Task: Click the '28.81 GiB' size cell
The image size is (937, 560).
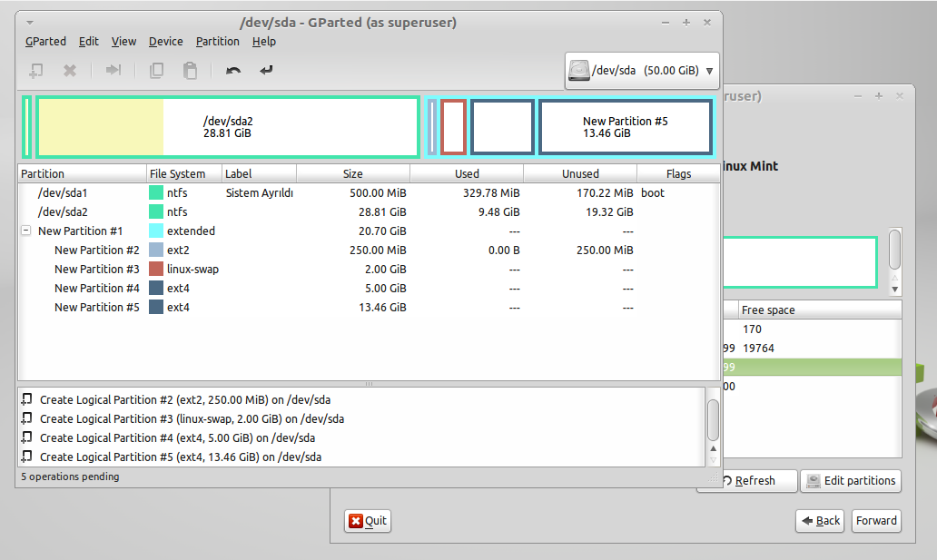Action: pyautogui.click(x=382, y=212)
